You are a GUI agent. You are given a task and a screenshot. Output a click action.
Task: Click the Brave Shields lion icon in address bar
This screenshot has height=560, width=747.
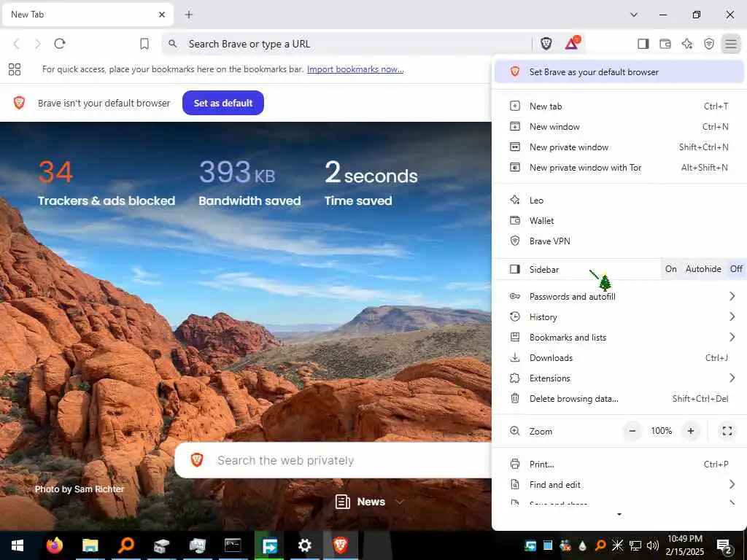click(x=546, y=44)
